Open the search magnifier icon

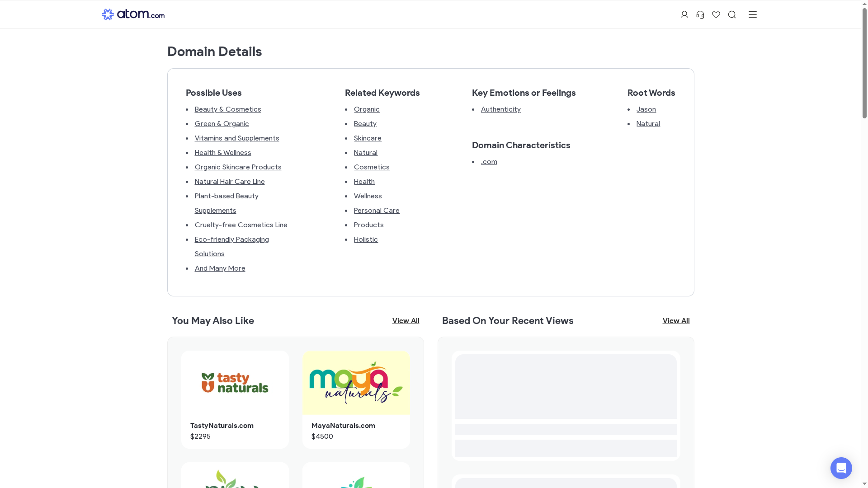coord(732,14)
